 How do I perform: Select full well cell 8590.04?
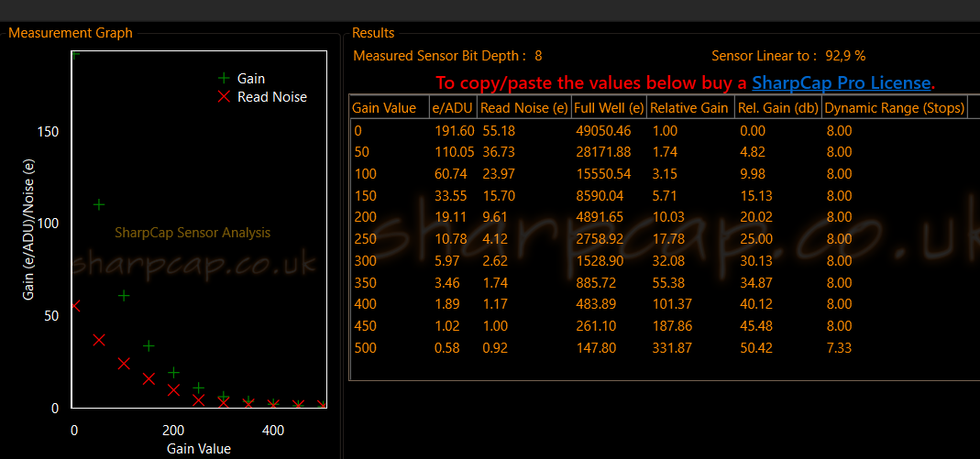pyautogui.click(x=600, y=195)
